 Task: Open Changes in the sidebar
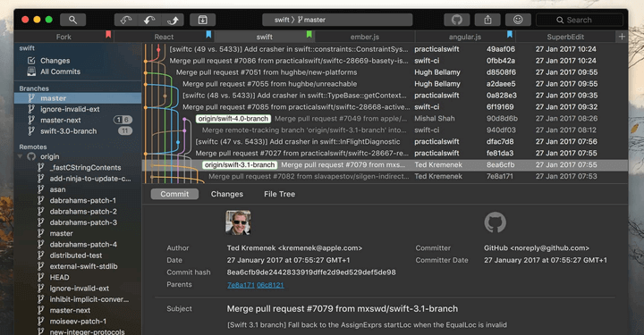pos(78,61)
